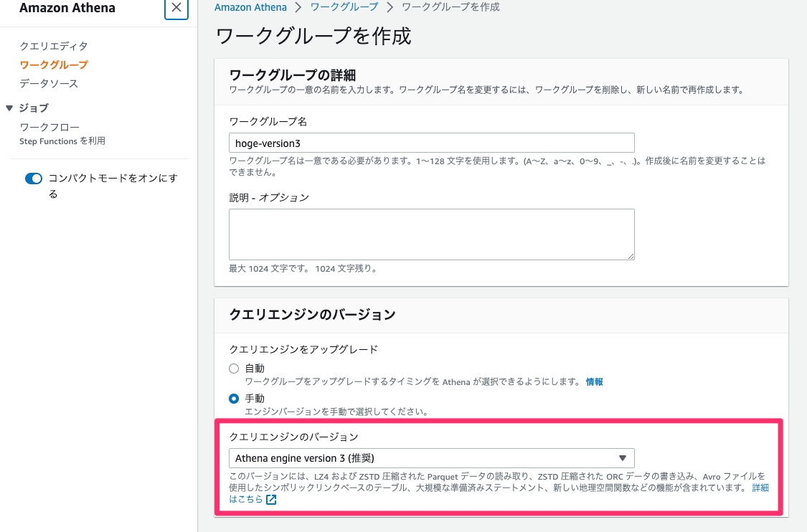The height and width of the screenshot is (532, 807).
Task: Open the 情報 link beside 自動 description
Action: coord(595,381)
